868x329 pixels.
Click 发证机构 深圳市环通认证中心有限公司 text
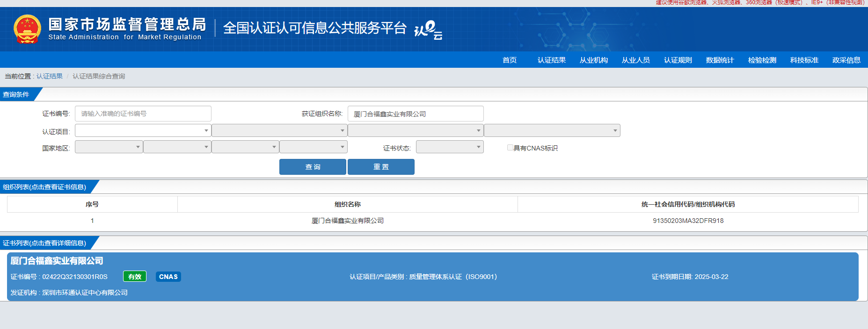69,293
